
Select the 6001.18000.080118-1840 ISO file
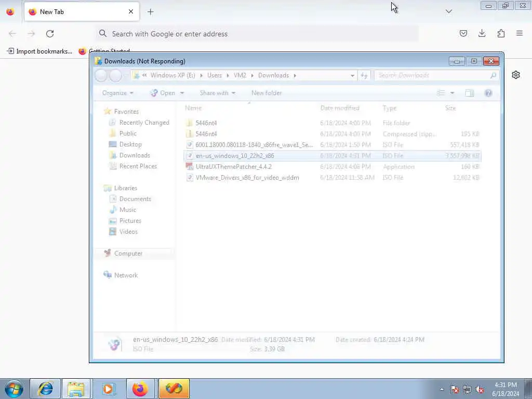[x=332, y=144]
